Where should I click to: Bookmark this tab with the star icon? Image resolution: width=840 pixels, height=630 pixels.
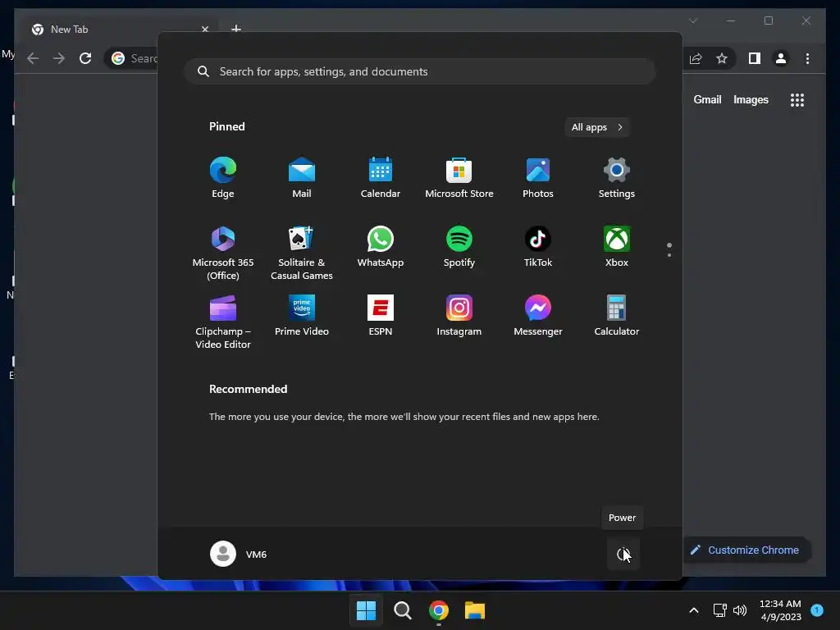point(722,58)
